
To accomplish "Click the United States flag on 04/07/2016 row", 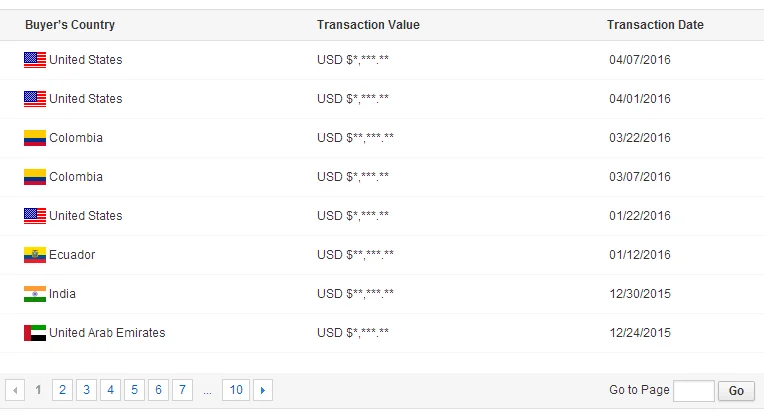I will (x=35, y=60).
